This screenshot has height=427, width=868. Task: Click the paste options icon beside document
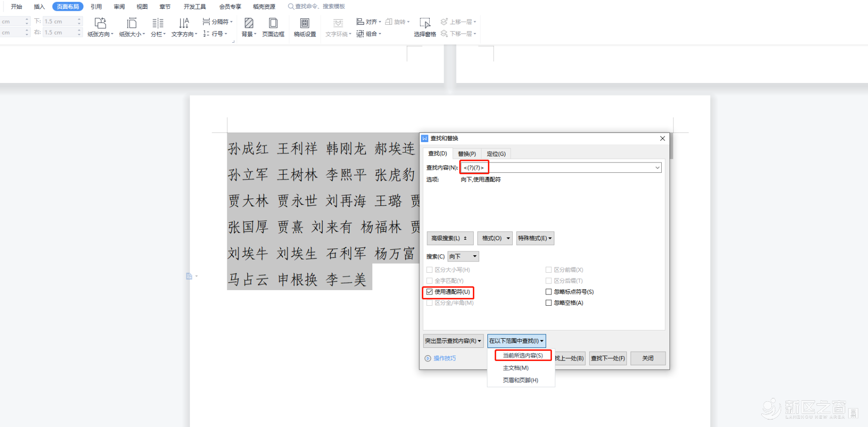click(x=189, y=276)
